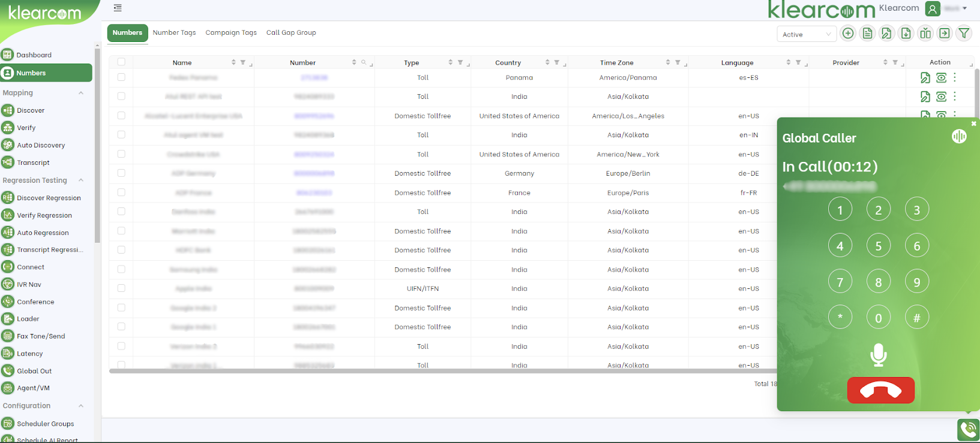Dial key 9 on the keypad
This screenshot has height=443, width=980.
point(917,282)
